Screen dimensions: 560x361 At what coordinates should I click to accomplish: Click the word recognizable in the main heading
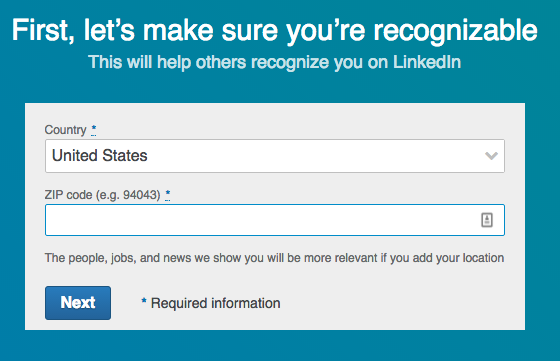[455, 31]
